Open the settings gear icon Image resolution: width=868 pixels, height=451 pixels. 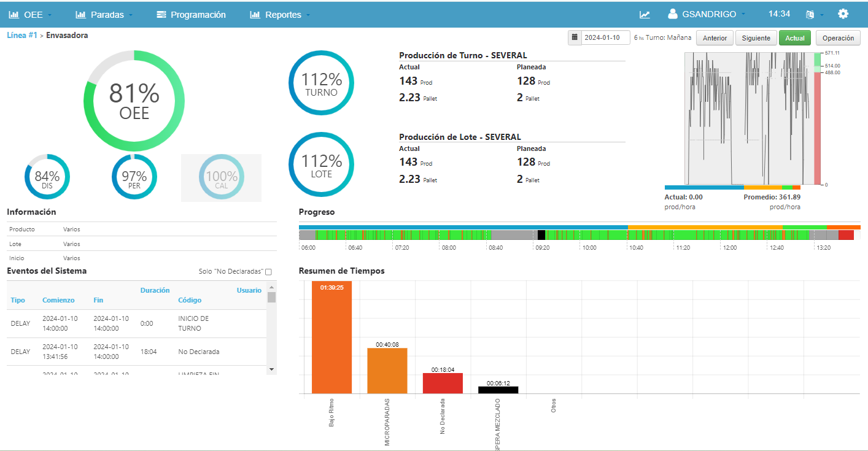843,14
